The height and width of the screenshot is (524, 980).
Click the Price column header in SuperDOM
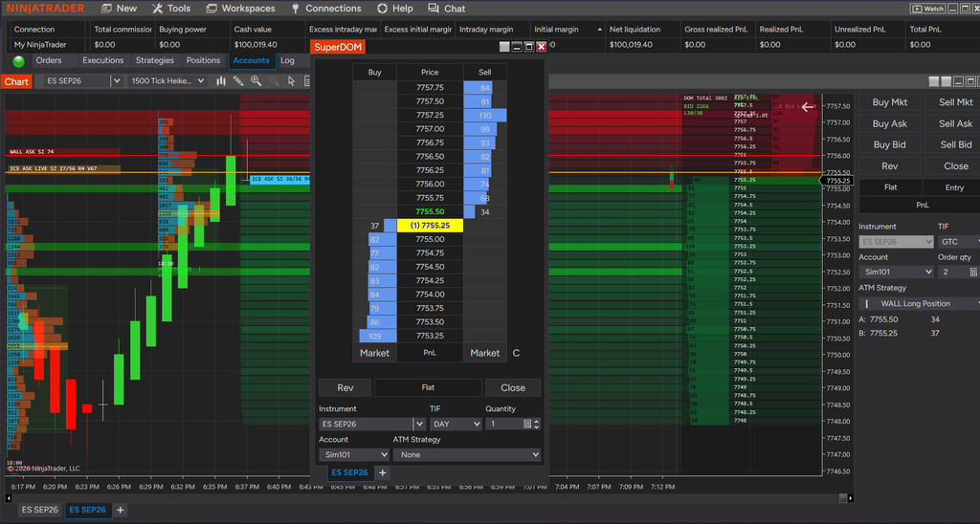click(x=430, y=73)
